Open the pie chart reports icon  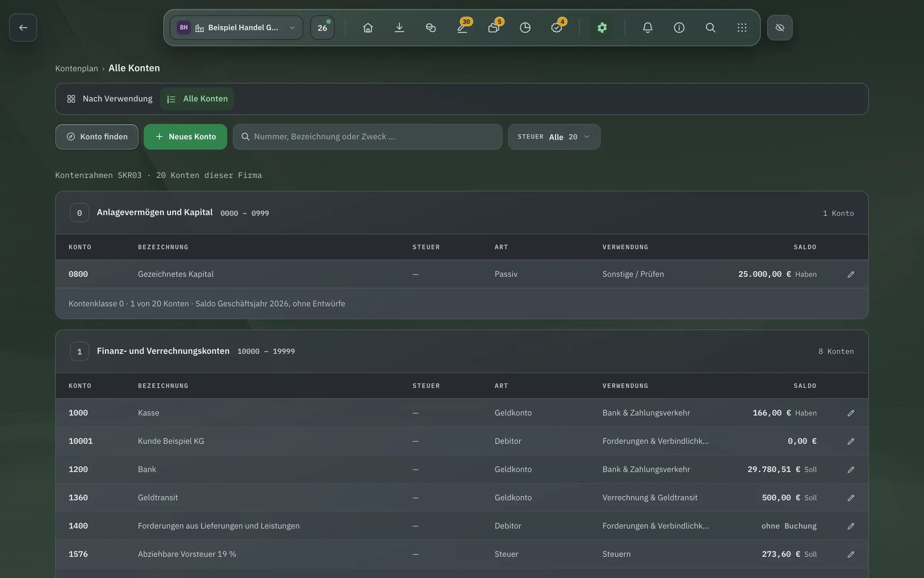(x=525, y=27)
